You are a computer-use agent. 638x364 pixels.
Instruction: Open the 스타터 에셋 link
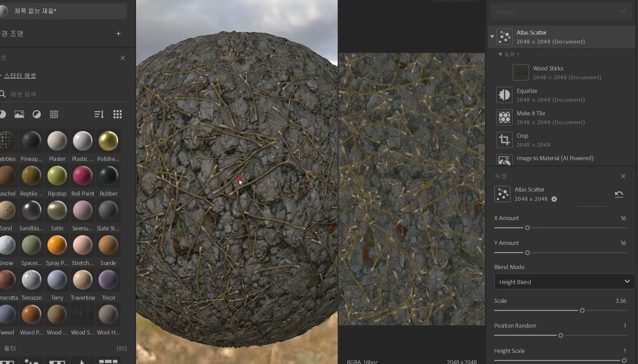coord(20,75)
